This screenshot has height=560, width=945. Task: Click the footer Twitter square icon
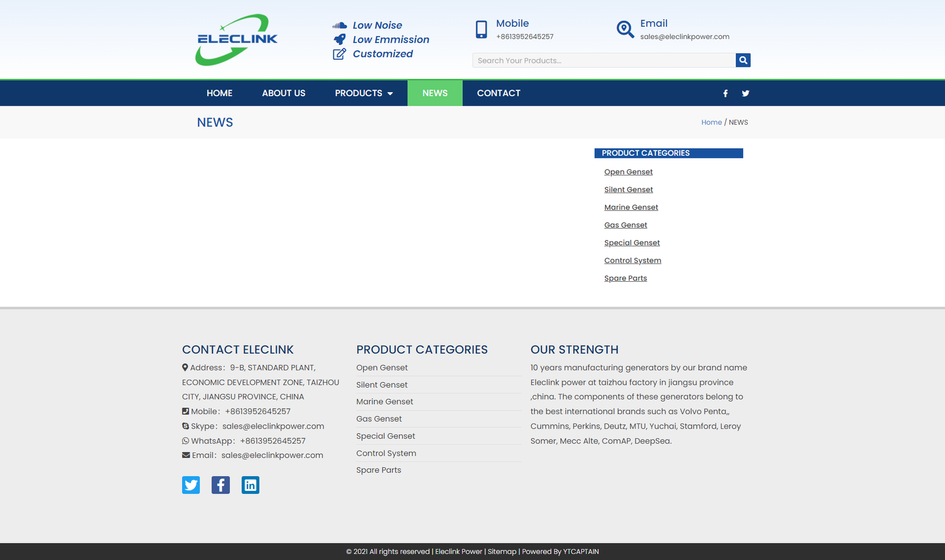click(x=191, y=485)
